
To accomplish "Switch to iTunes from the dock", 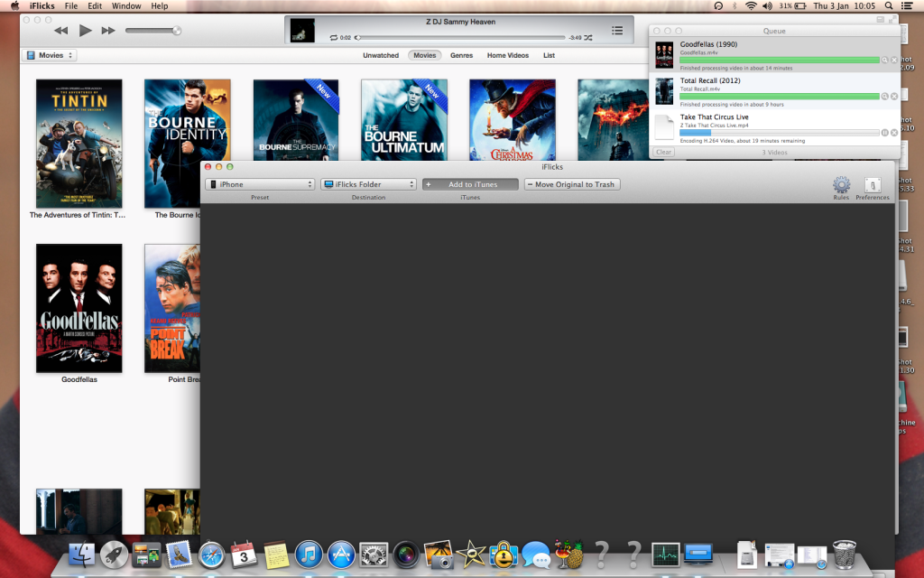I will click(x=309, y=555).
